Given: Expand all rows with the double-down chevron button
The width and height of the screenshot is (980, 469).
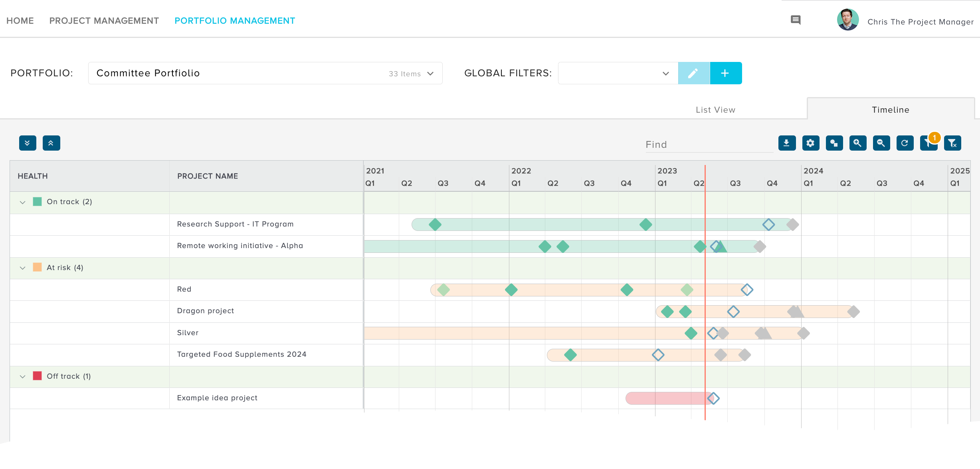Looking at the screenshot, I should pos(27,143).
